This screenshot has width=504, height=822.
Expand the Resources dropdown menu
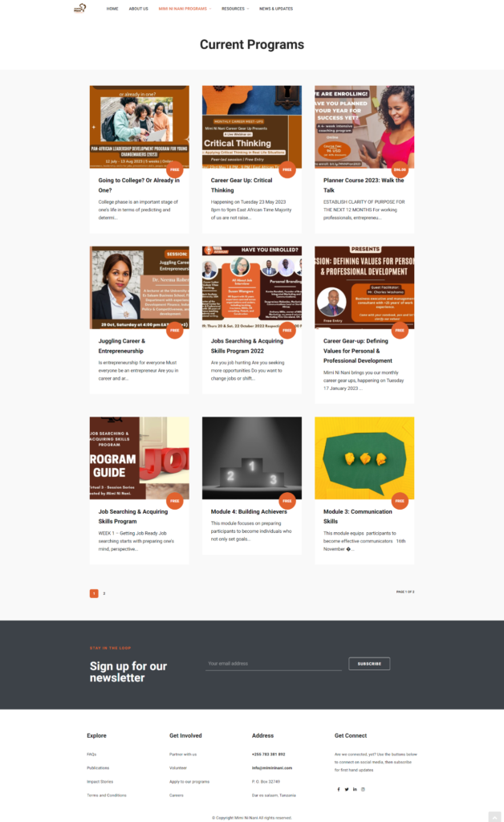[234, 8]
